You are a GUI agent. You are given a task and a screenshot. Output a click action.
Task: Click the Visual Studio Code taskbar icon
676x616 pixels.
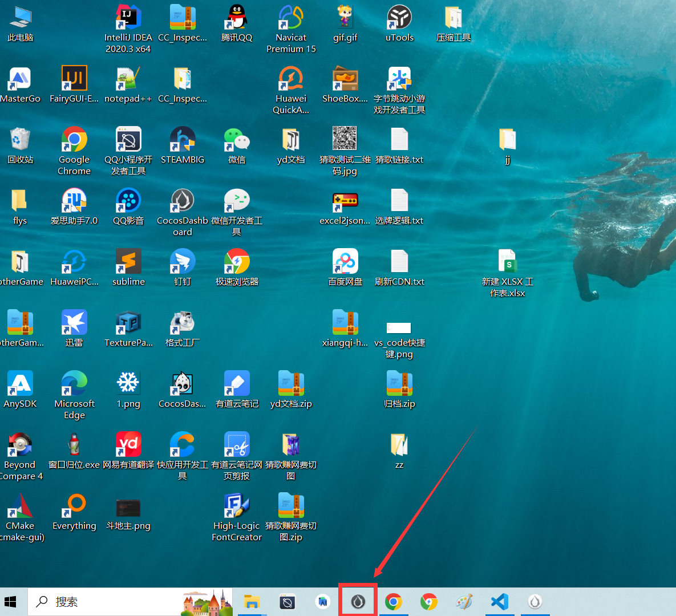click(x=500, y=602)
